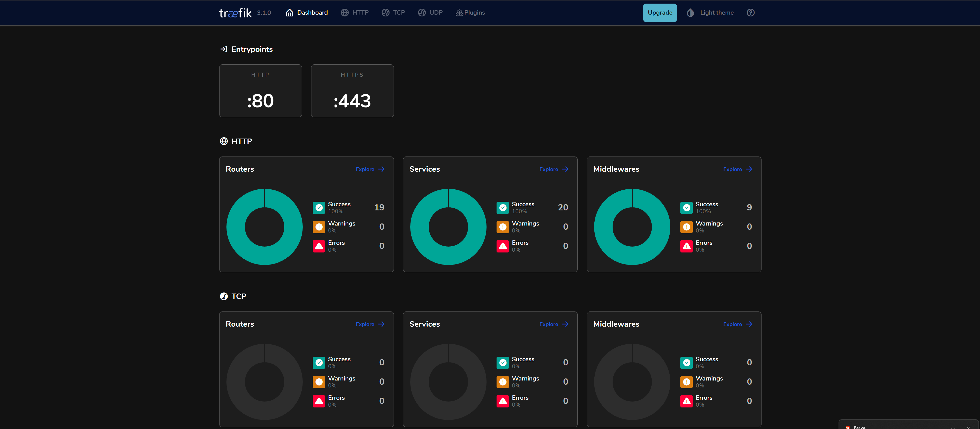This screenshot has width=980, height=429.
Task: Click the TCP section heading icon
Action: 224,296
